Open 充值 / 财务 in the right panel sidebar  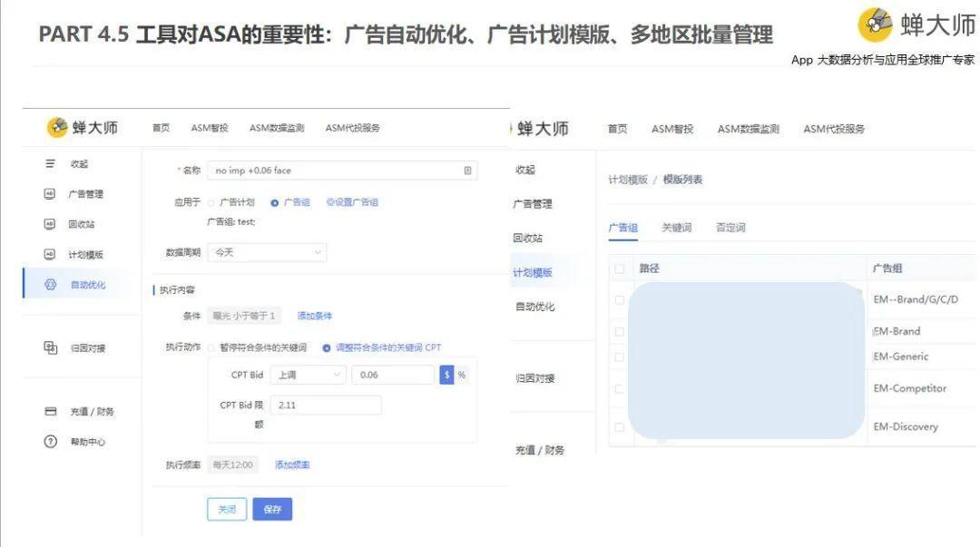click(539, 450)
